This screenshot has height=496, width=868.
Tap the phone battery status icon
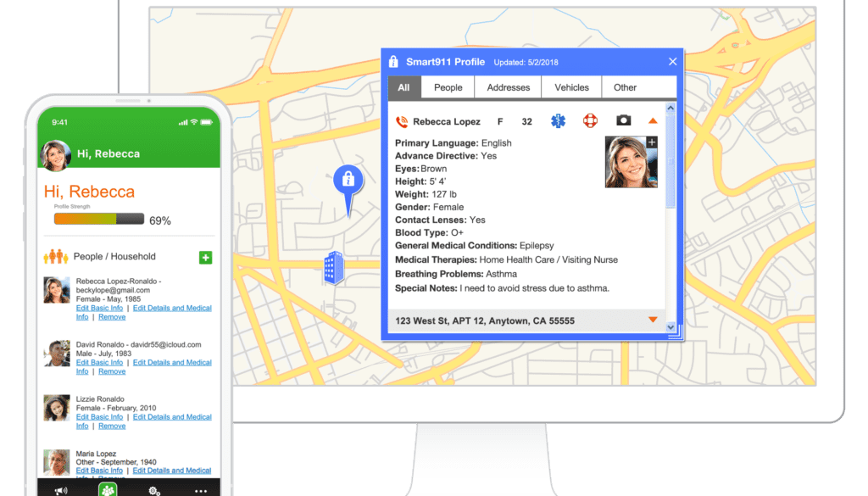pyautogui.click(x=207, y=122)
